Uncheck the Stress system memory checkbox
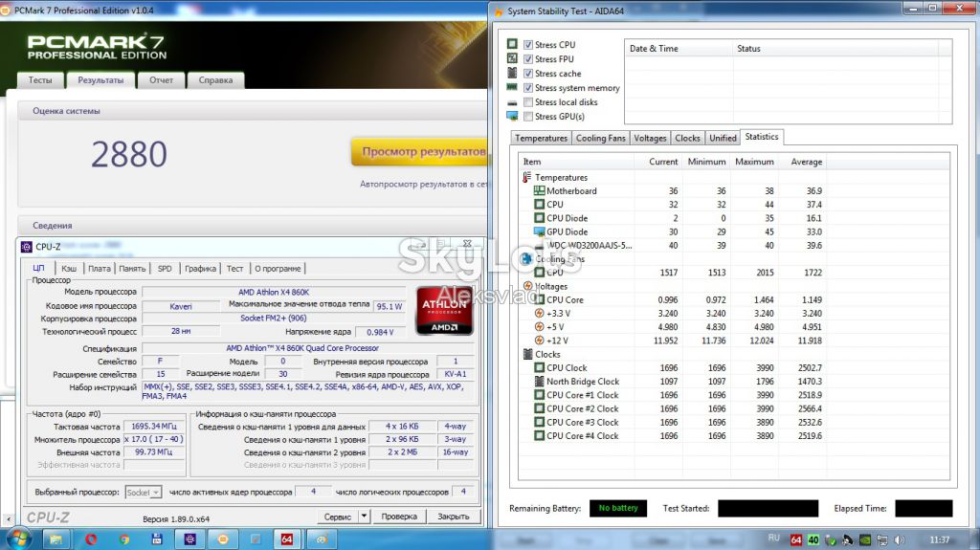The image size is (980, 550). (x=528, y=87)
